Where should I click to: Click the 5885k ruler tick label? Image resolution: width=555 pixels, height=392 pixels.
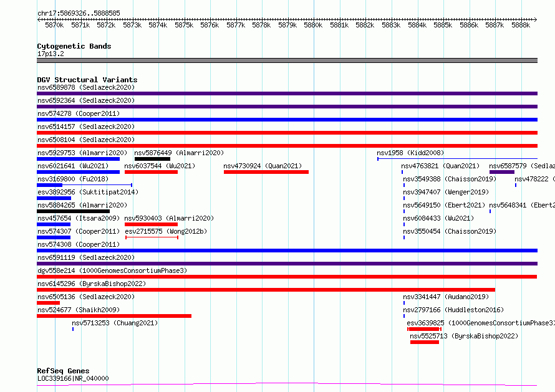click(443, 25)
